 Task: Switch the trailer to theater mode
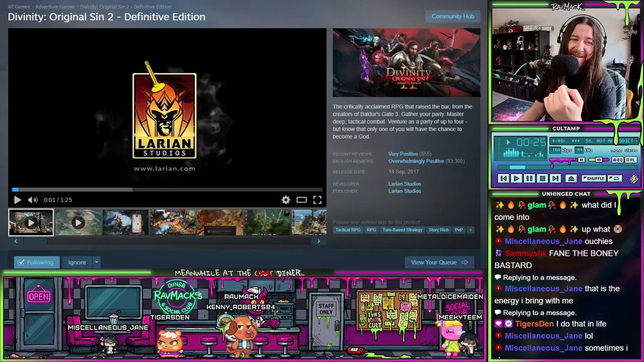[301, 200]
